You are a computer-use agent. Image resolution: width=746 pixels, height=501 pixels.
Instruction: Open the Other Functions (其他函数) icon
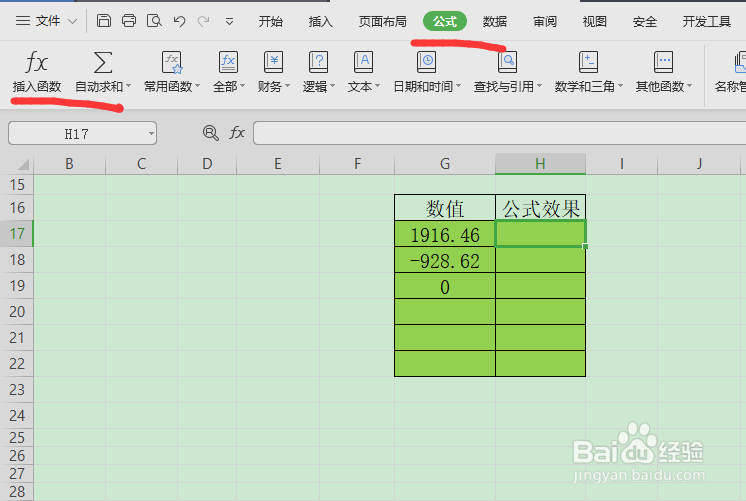coord(663,62)
